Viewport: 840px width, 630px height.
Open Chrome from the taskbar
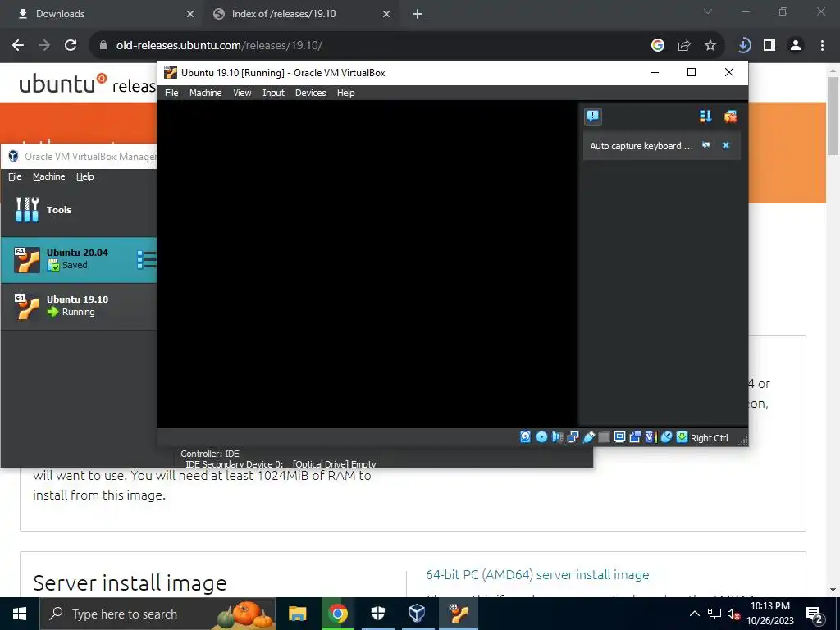click(x=338, y=614)
